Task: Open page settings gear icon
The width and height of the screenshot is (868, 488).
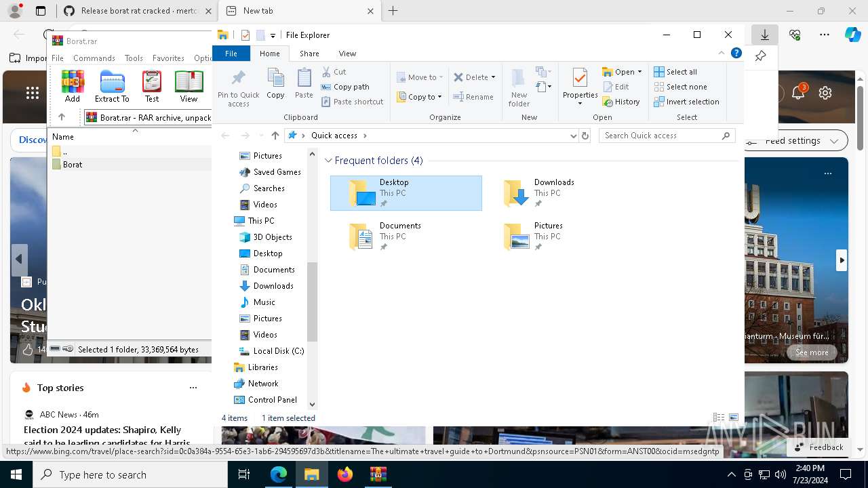Action: [x=825, y=94]
